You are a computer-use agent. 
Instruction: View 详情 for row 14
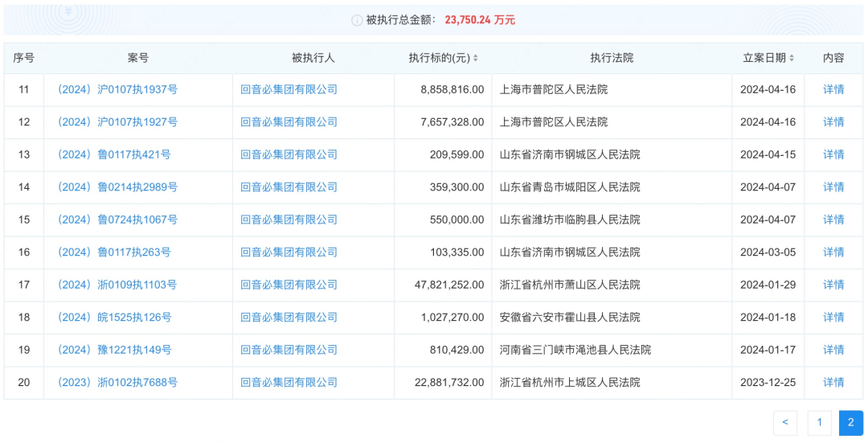(833, 187)
